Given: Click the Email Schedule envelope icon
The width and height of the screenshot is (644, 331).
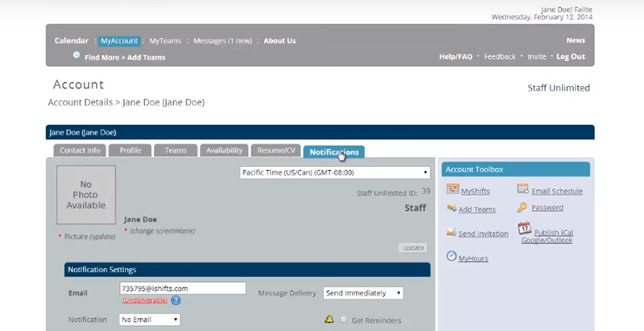Looking at the screenshot, I should pos(523,190).
